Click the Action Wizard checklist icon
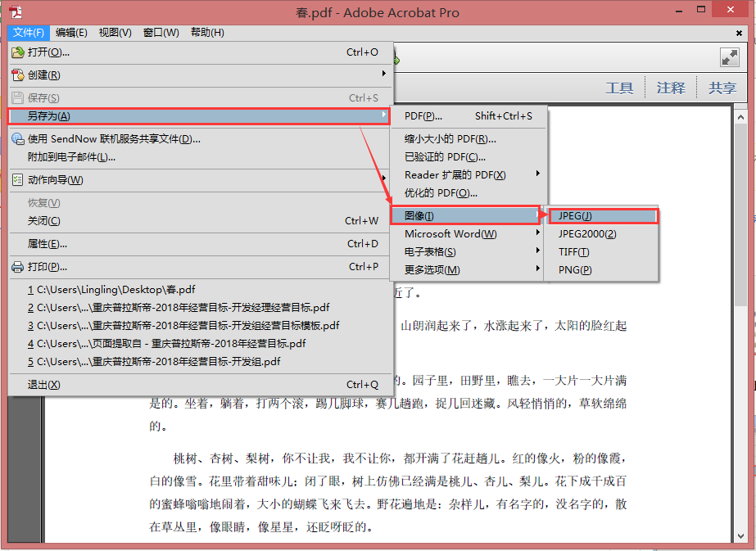Image resolution: width=756 pixels, height=551 pixels. point(18,180)
